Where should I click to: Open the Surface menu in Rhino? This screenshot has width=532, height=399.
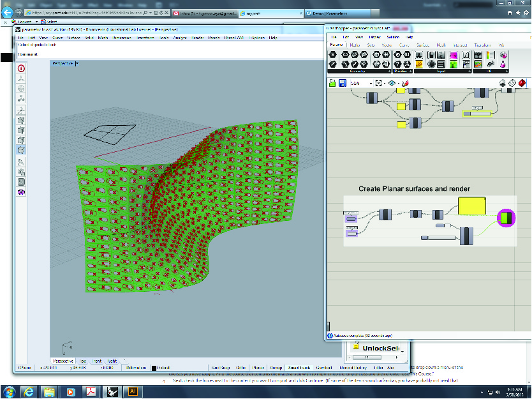73,38
